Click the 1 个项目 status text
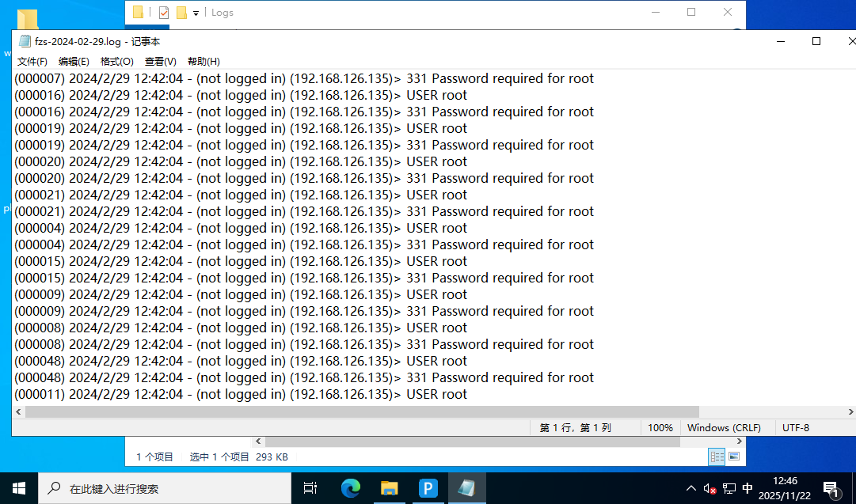 tap(154, 457)
